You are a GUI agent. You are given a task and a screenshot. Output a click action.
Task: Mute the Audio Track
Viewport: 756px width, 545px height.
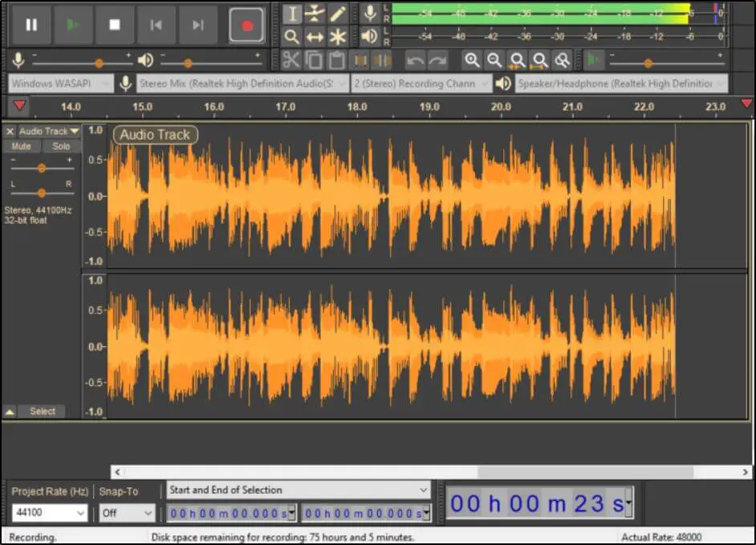pyautogui.click(x=22, y=146)
